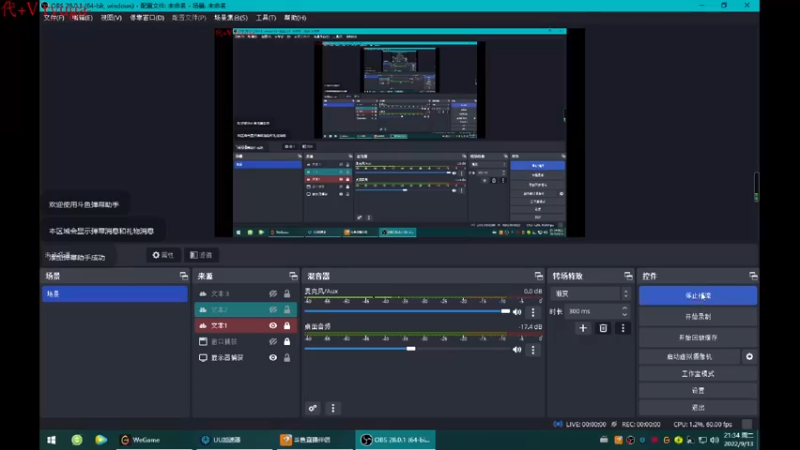The width and height of the screenshot is (800, 450).
Task: Delete the transition with trash icon
Action: pyautogui.click(x=603, y=328)
